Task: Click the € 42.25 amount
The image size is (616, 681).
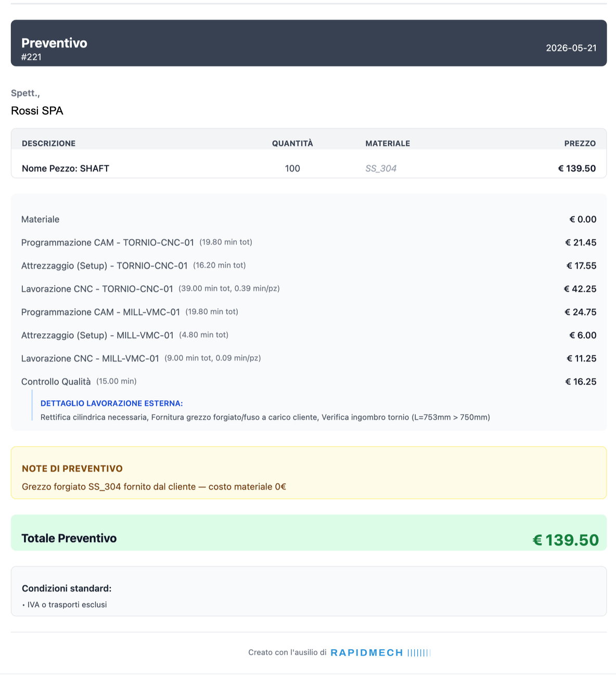Action: click(580, 289)
